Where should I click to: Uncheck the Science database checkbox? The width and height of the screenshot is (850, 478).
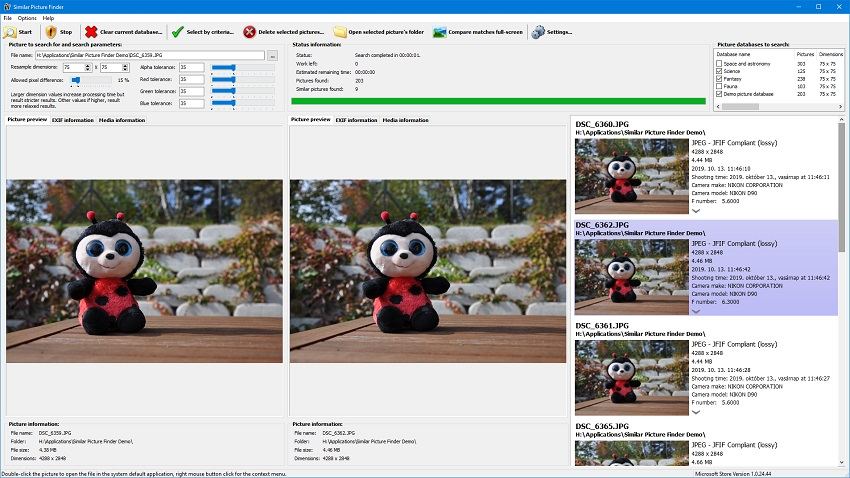pos(719,71)
